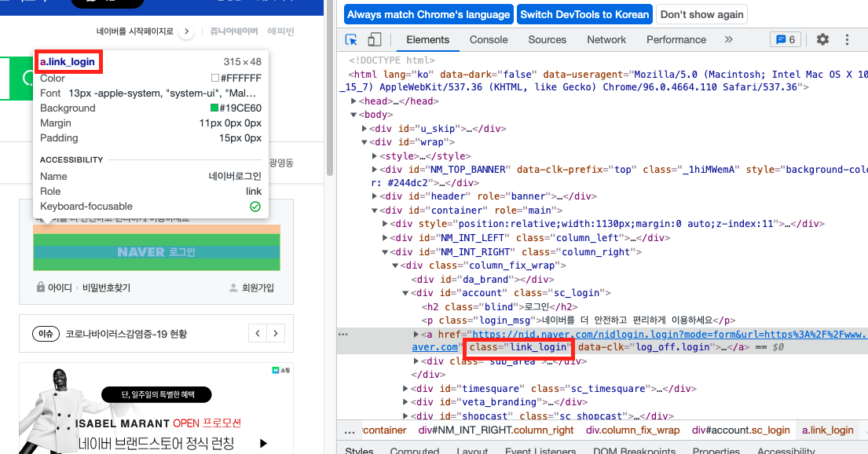Click the lock icon beside 아이디
The image size is (868, 454).
tap(40, 287)
